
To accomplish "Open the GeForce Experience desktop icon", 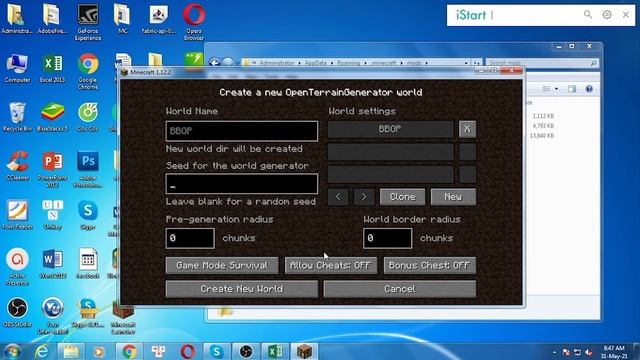I will tap(88, 22).
